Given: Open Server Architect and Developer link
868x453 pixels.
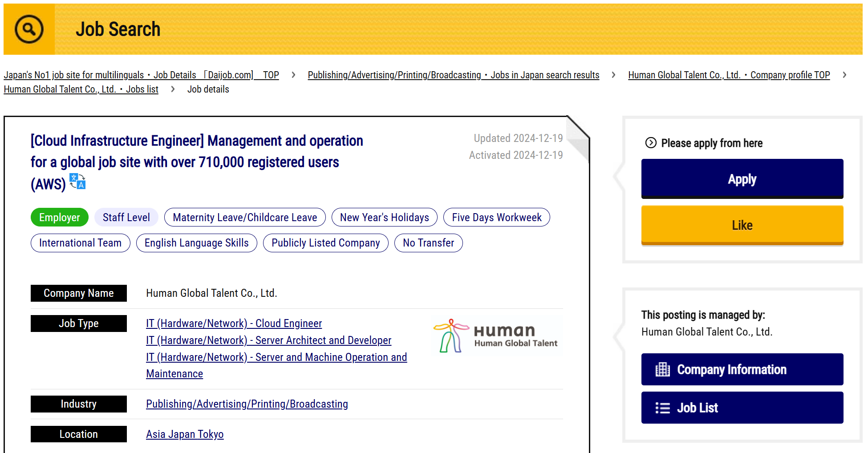Looking at the screenshot, I should [x=269, y=340].
